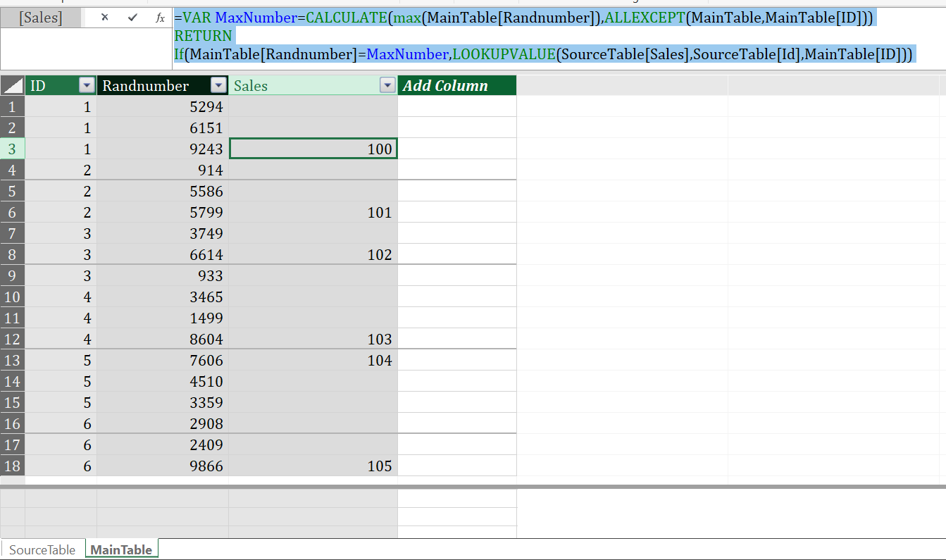Select row header 18
Screen dimensions: 946x560
coord(13,466)
